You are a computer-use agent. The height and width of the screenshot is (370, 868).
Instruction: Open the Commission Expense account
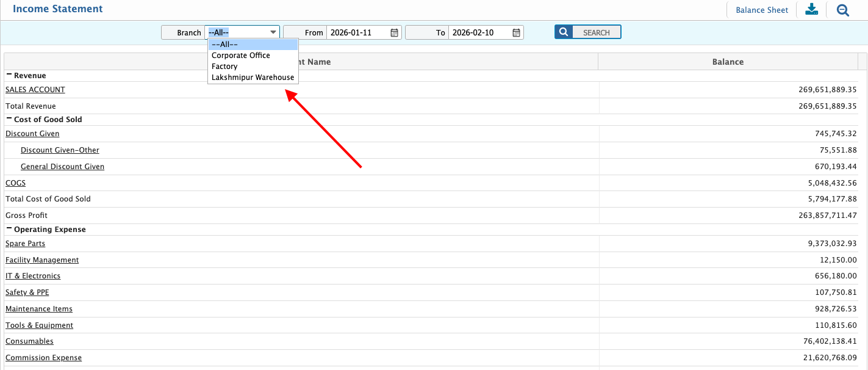[43, 357]
